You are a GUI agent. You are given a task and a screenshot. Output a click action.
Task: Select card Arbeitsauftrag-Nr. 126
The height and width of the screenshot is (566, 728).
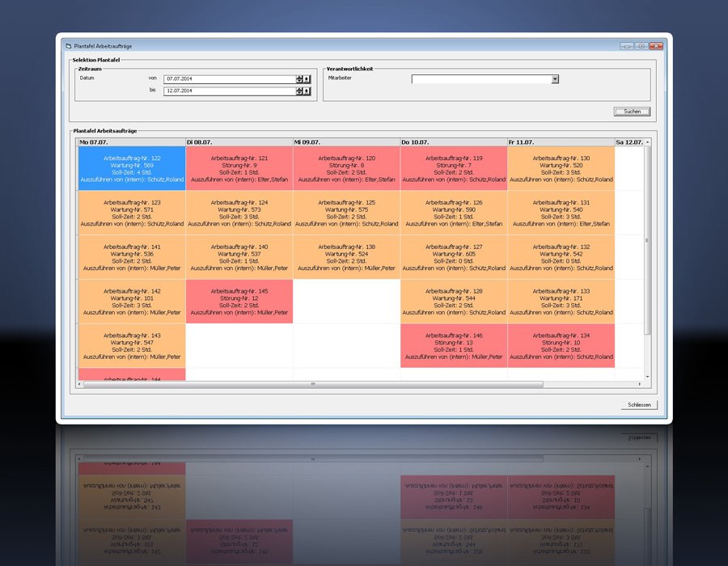point(454,213)
